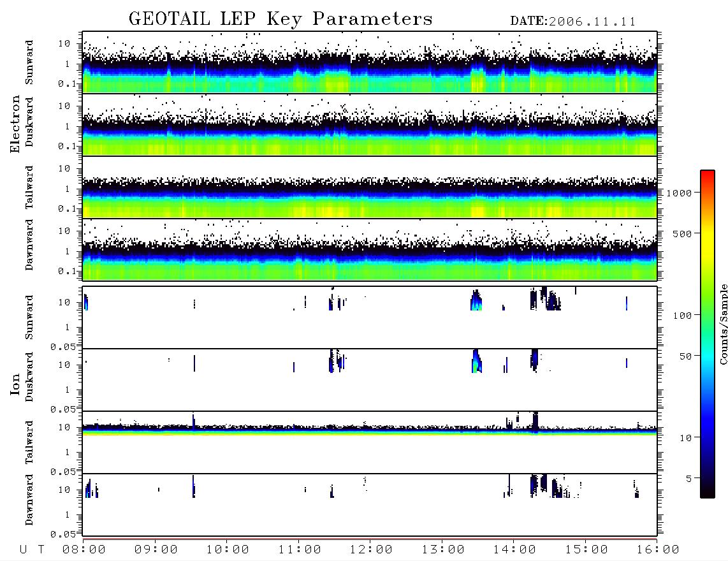
Task: Select the 09:00 UT time label
Action: (x=156, y=550)
